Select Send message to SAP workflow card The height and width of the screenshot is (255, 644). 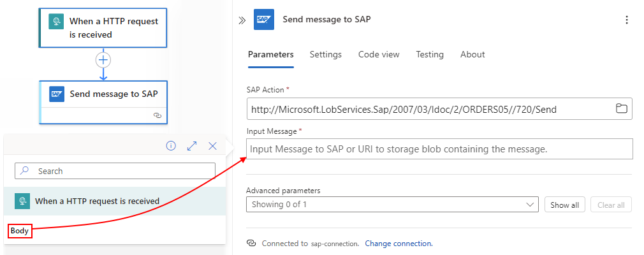[103, 102]
